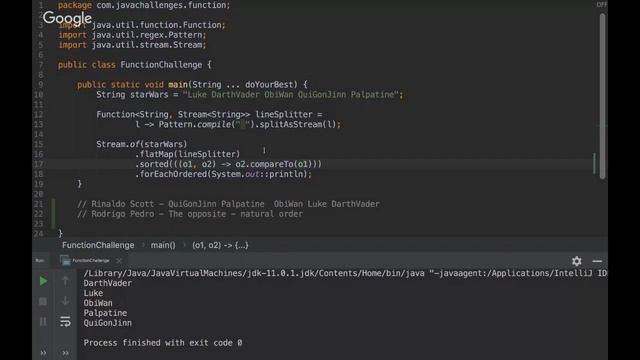Image resolution: width=640 pixels, height=360 pixels.
Task: Click the (o1, o2) -> {...} breadcrumb
Action: [x=220, y=245]
